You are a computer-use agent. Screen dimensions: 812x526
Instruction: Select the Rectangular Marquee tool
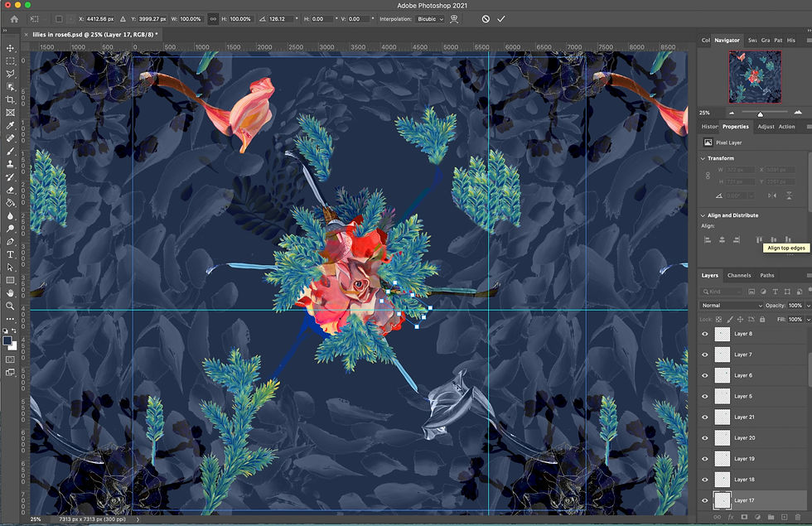coord(10,61)
